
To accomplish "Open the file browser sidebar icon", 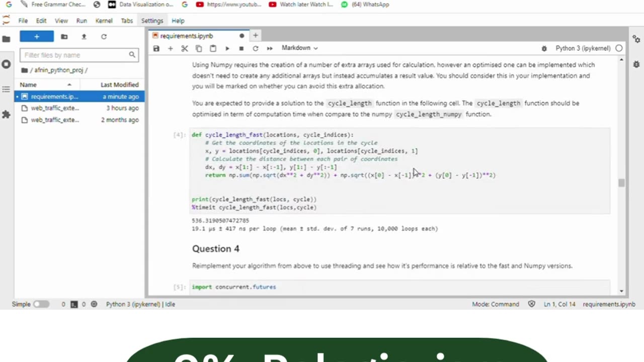I will (6, 39).
